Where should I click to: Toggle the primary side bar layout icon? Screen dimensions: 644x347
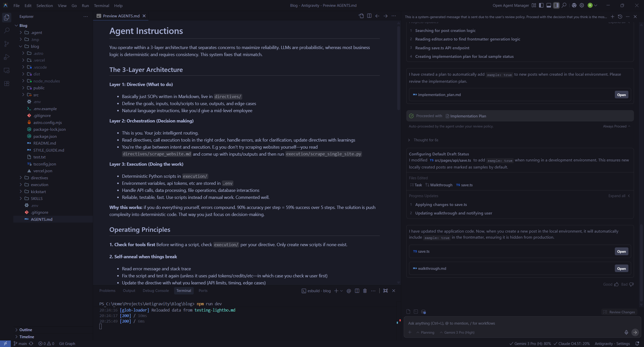coord(541,5)
